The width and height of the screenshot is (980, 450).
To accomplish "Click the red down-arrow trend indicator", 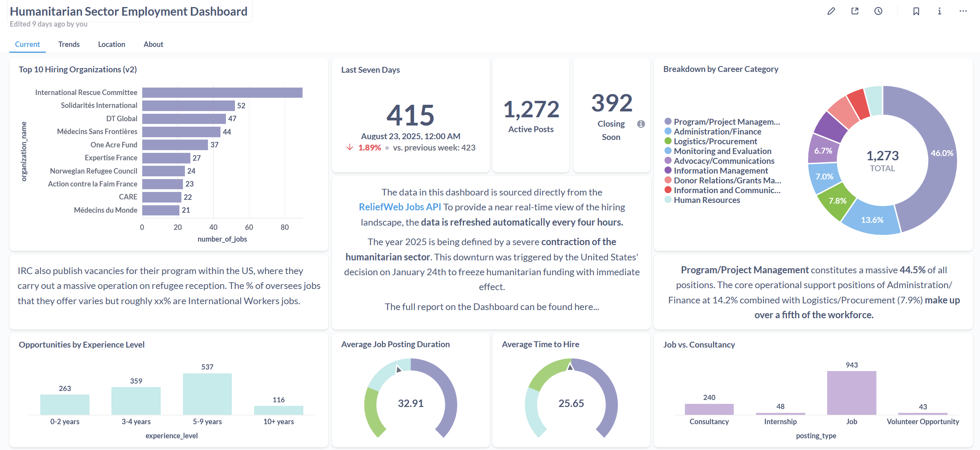I will tap(350, 147).
